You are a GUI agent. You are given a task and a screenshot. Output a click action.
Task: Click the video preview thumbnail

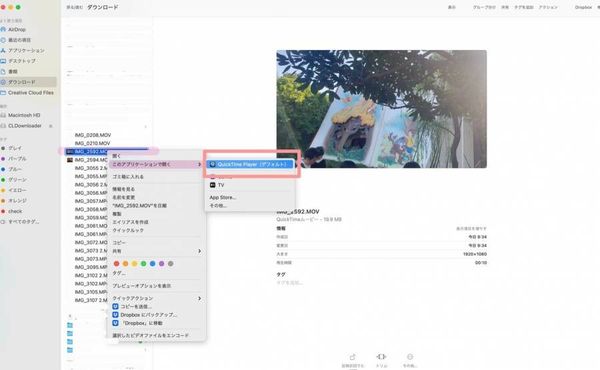coord(382,109)
